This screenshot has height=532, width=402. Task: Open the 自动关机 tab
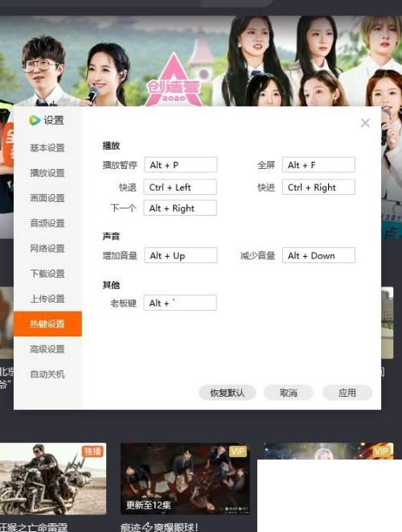47,374
